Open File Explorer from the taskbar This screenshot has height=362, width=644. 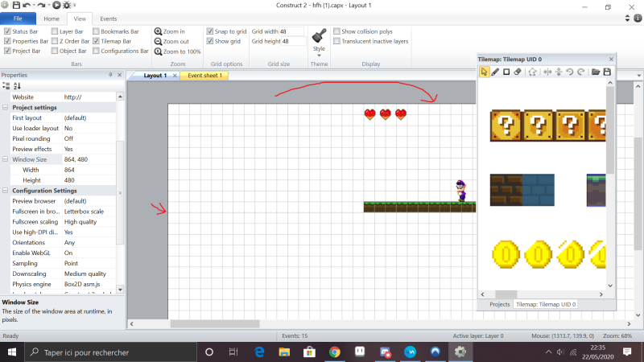[284, 352]
